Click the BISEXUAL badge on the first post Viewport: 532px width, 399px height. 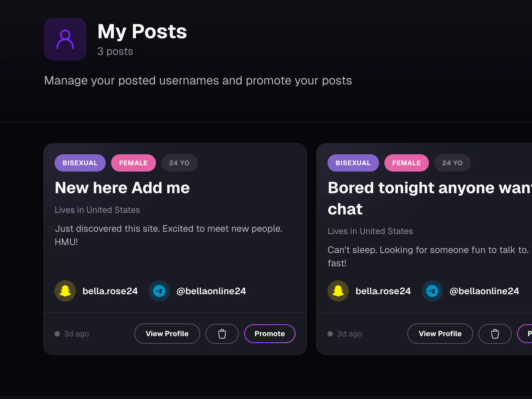click(80, 163)
